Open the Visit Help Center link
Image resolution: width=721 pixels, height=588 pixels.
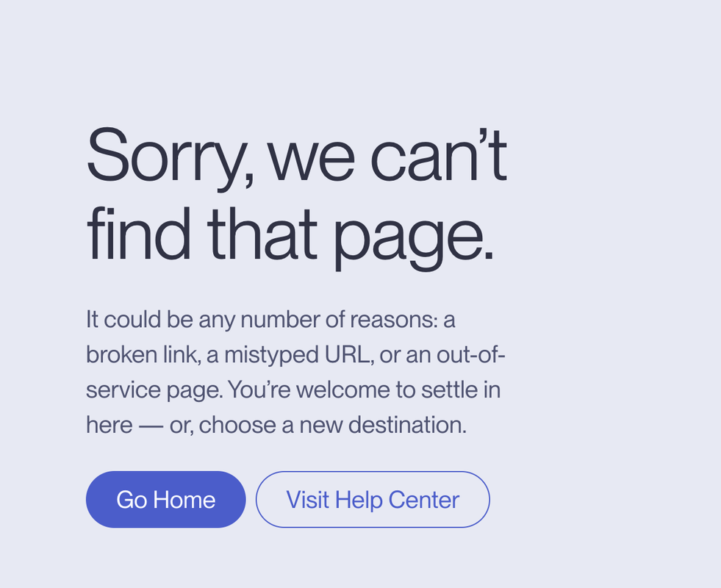click(x=373, y=499)
